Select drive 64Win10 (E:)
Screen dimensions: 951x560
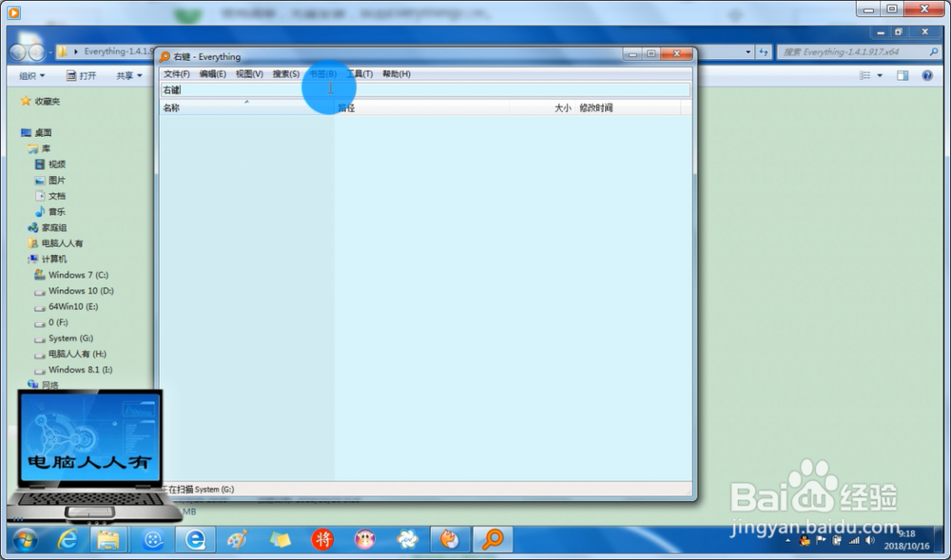coord(67,307)
